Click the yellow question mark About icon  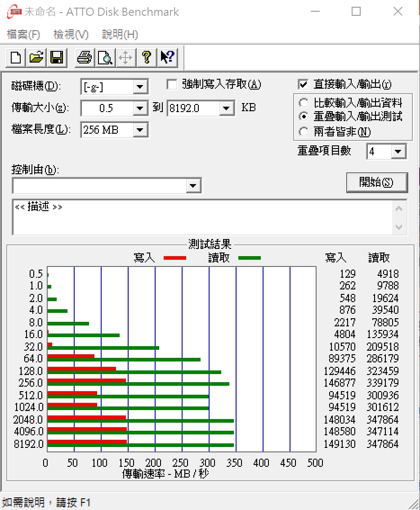[x=146, y=57]
